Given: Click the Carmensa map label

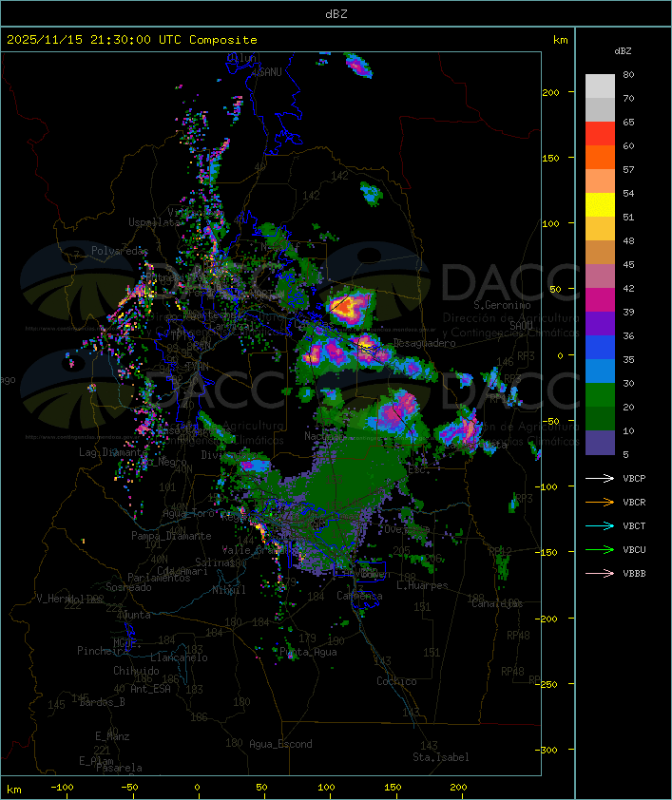Looking at the screenshot, I should point(359,596).
